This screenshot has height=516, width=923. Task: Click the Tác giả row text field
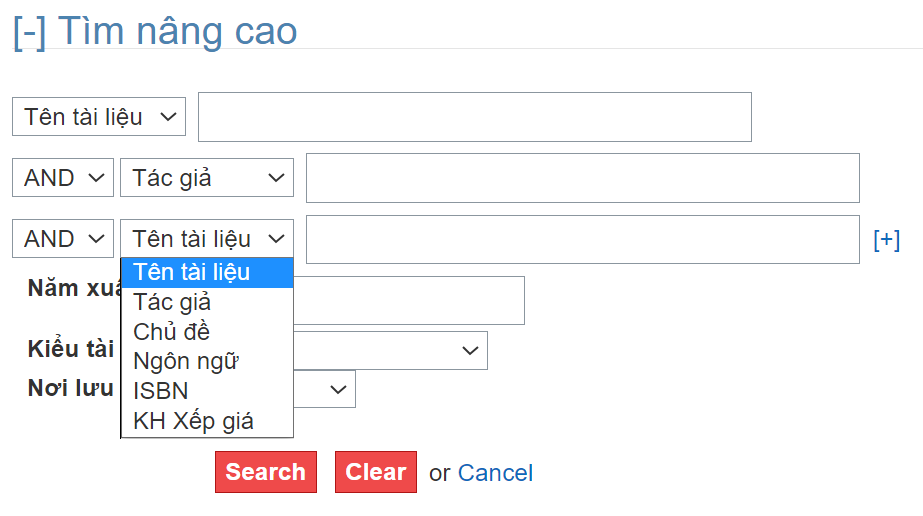(582, 178)
